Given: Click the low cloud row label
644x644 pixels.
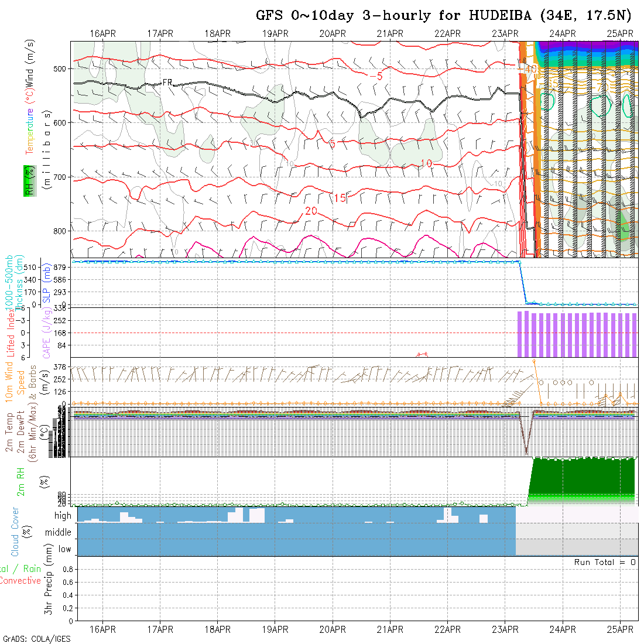Looking at the screenshot, I should coord(65,549).
